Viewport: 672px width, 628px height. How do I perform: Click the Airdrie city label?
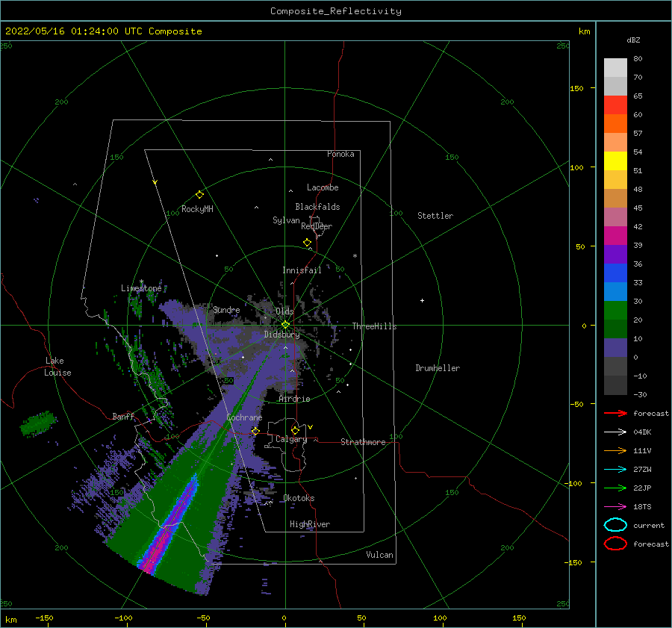click(x=294, y=399)
